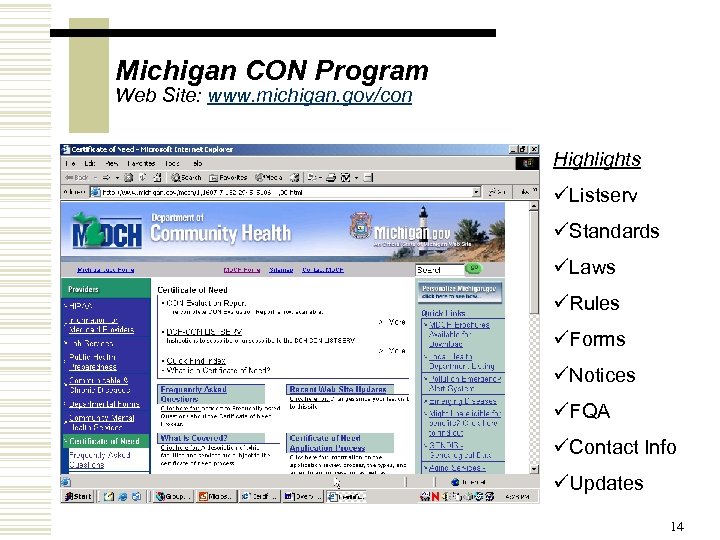The width and height of the screenshot is (720, 540).
Task: Open the Back history dropdown arrow
Action: (x=95, y=178)
